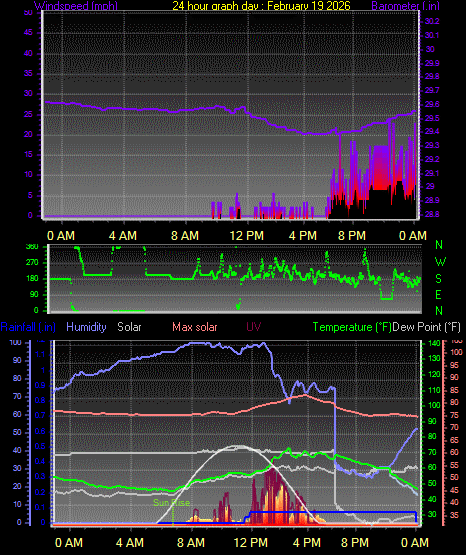The width and height of the screenshot is (466, 555).
Task: Click "4 PM" under the humidity graph
Action: pyautogui.click(x=307, y=543)
